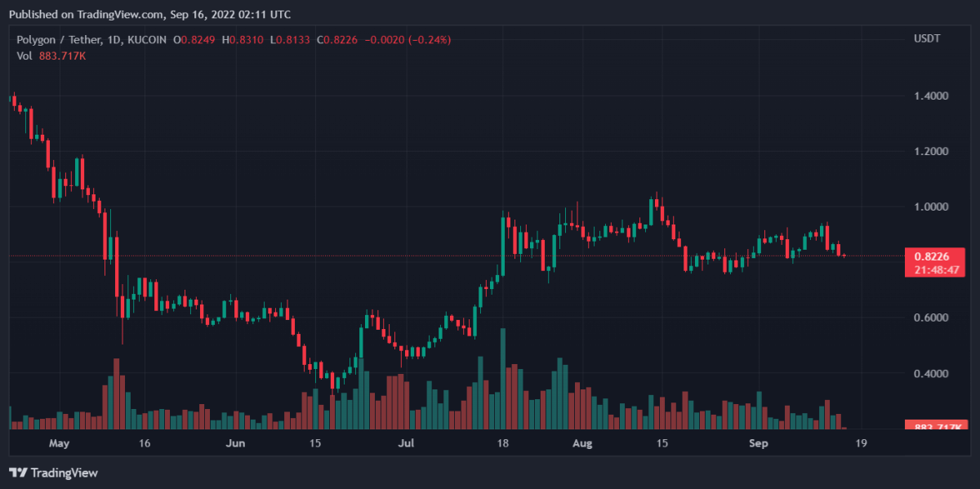Image resolution: width=980 pixels, height=489 pixels.
Task: Click the Sep label on time axis
Action: click(x=759, y=443)
